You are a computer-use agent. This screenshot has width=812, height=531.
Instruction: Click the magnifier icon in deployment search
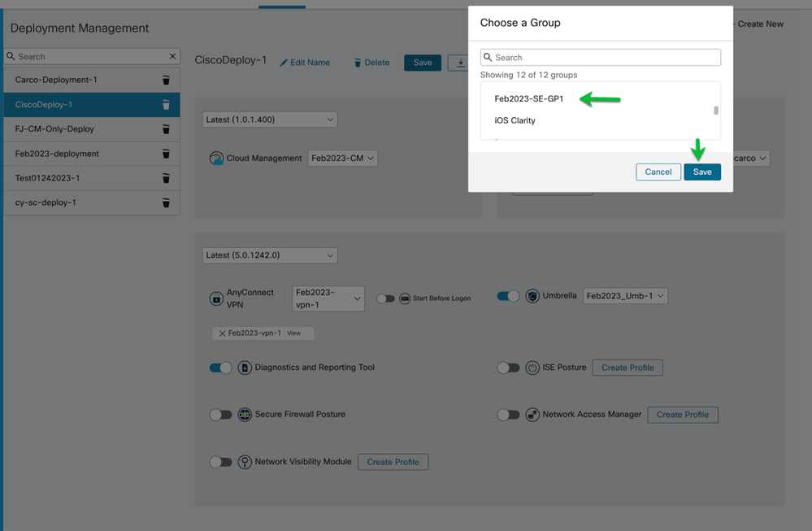(x=11, y=56)
